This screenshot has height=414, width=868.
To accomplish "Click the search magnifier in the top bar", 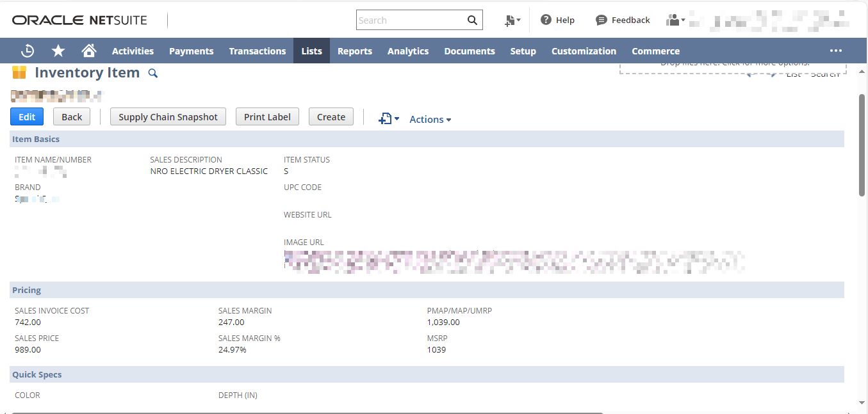I will pyautogui.click(x=472, y=20).
